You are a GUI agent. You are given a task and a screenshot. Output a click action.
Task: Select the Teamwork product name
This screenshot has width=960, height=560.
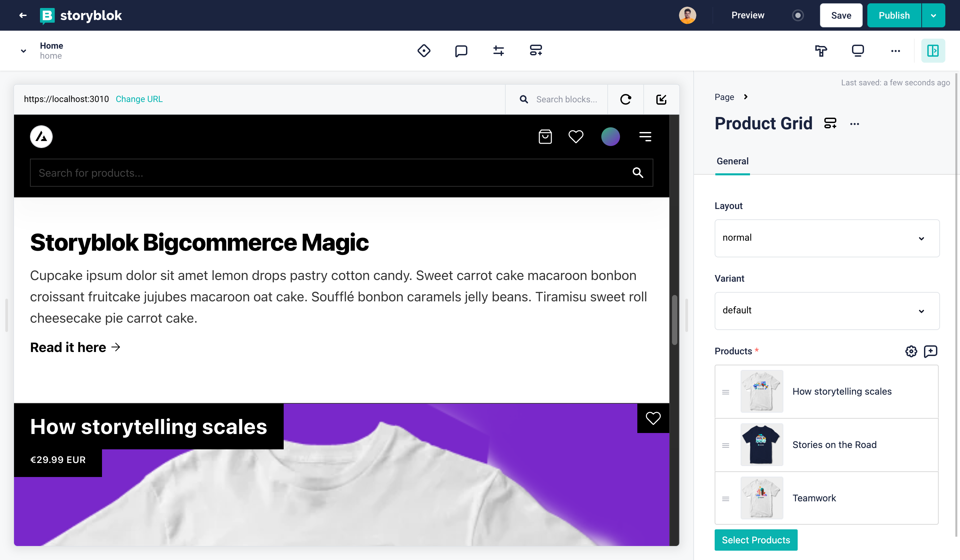814,498
